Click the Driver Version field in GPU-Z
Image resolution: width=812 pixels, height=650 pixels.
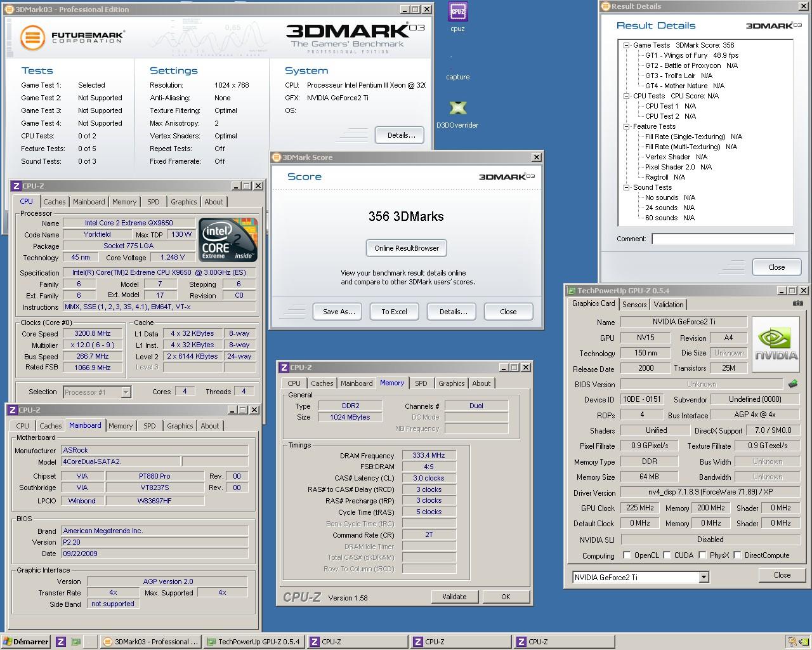tap(709, 492)
